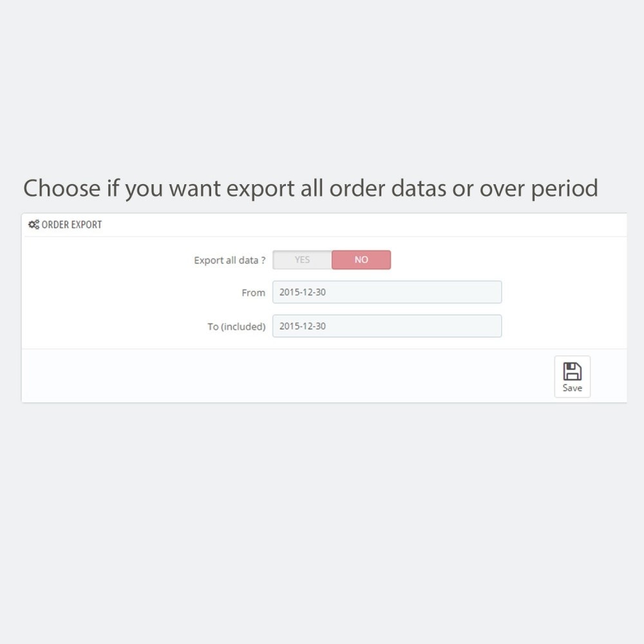Select the ORDER EXPORT panel title
Screen dimensions: 644x644
tap(71, 225)
